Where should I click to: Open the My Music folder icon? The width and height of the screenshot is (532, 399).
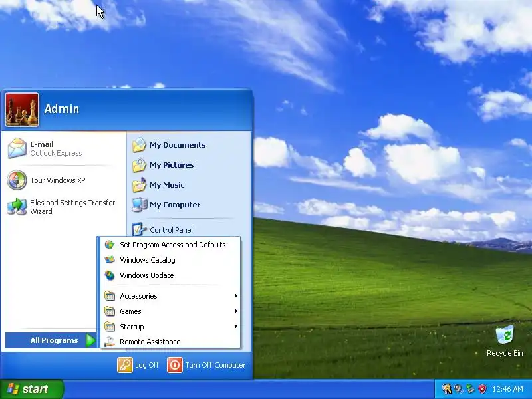139,185
